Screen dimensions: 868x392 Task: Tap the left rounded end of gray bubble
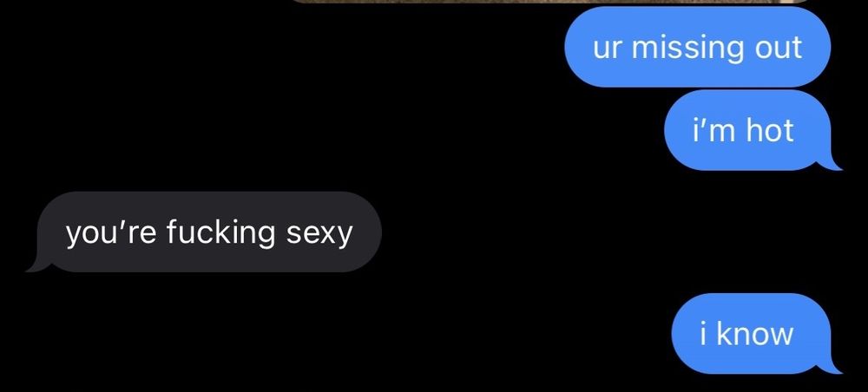click(56, 232)
